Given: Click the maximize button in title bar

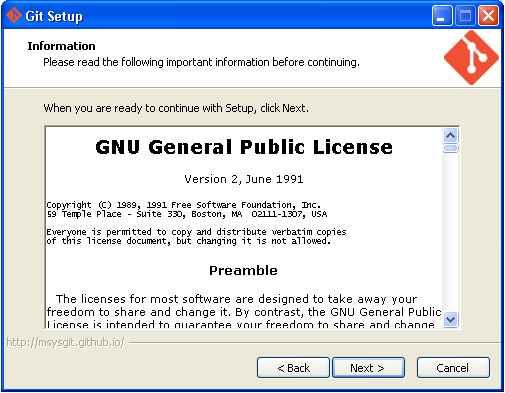Looking at the screenshot, I should click(465, 15).
